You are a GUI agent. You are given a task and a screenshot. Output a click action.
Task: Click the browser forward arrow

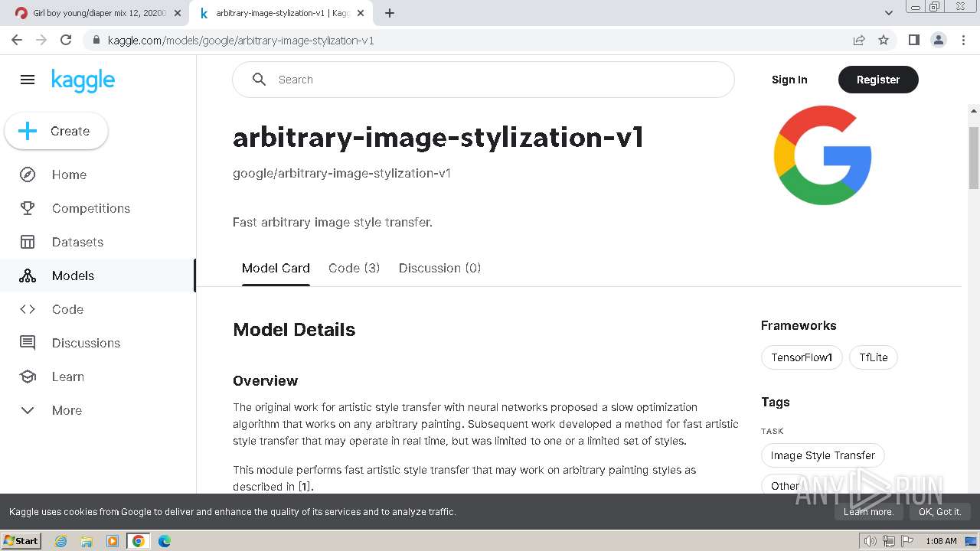tap(41, 40)
